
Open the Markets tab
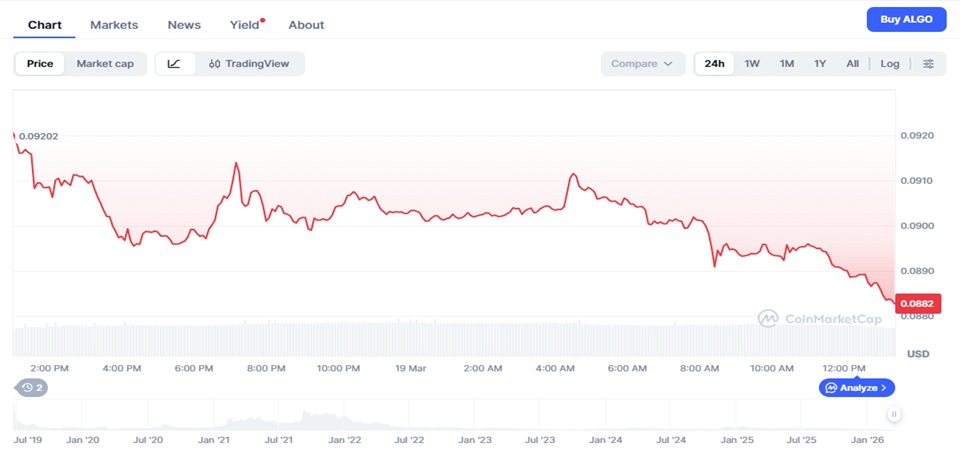click(114, 25)
